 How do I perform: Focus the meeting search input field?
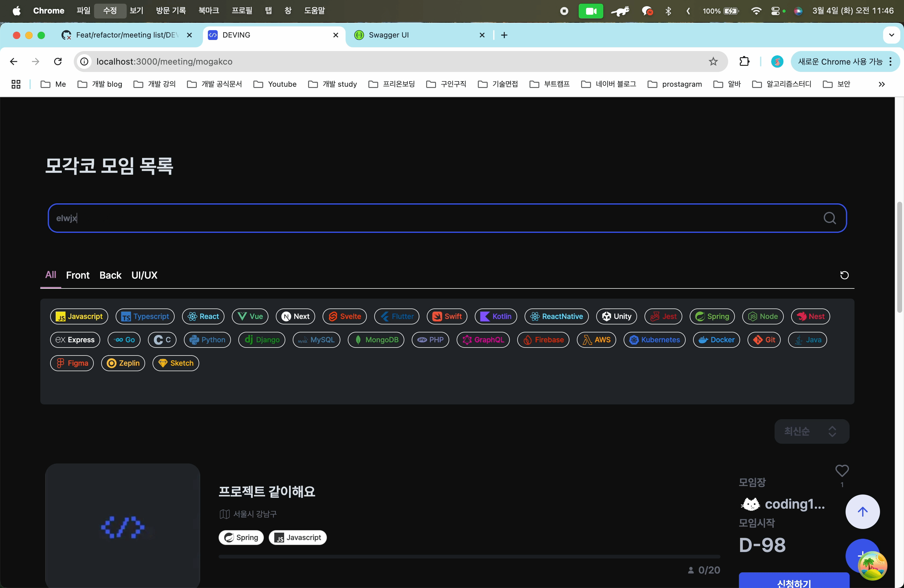[418, 218]
